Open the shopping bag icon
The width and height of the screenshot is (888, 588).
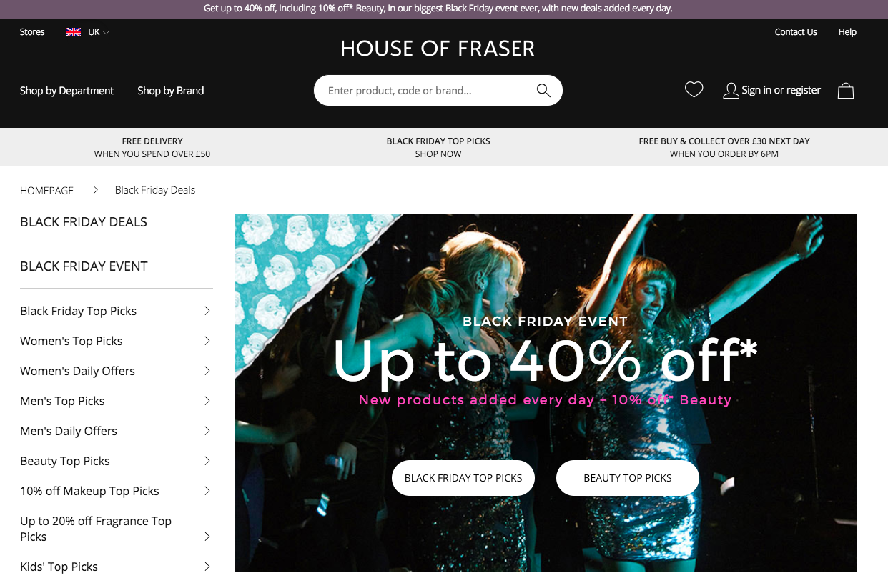[x=846, y=91]
